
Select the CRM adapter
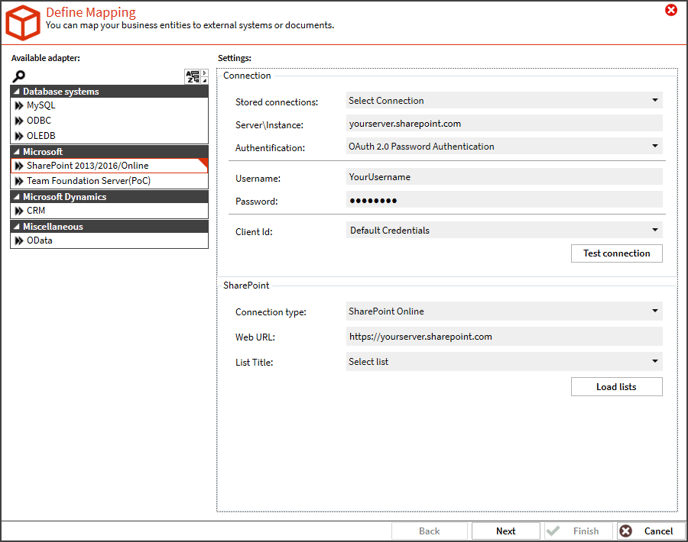pyautogui.click(x=109, y=211)
